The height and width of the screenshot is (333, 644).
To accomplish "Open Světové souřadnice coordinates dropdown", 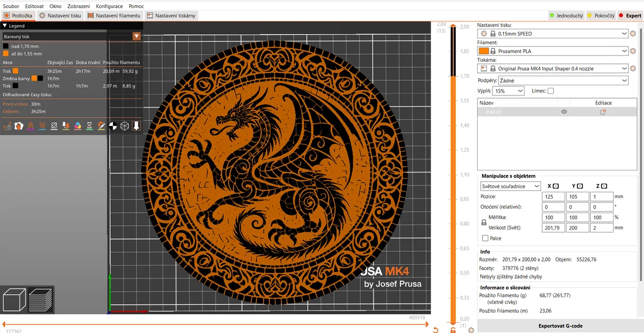I will point(510,186).
